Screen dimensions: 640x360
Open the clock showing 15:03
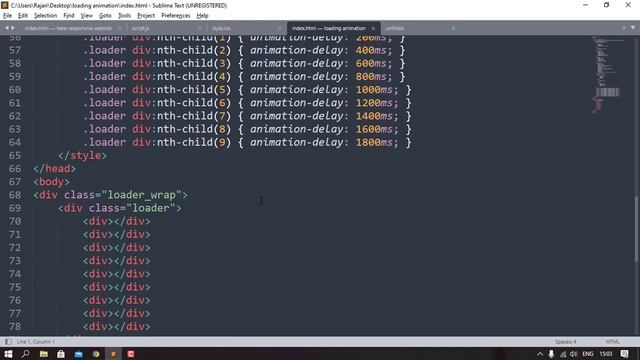click(x=606, y=354)
